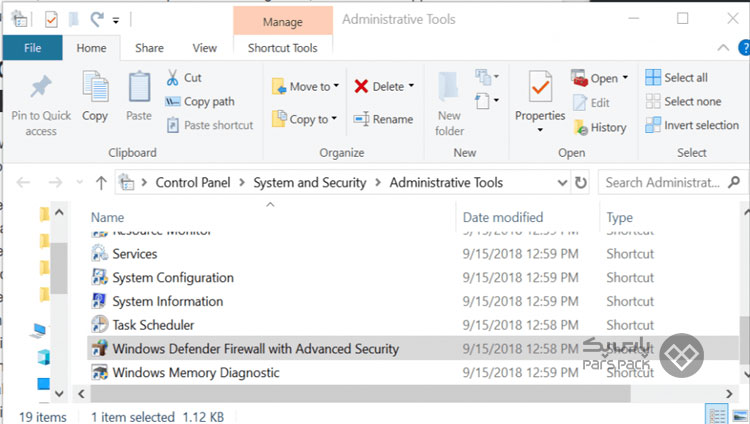750x424 pixels.
Task: Click the horizontal scrollbar right arrow
Action: coord(729,394)
